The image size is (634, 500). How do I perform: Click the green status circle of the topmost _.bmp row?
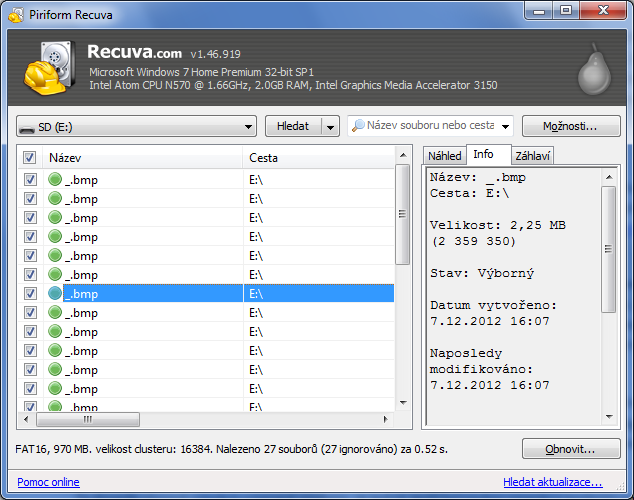(x=55, y=179)
